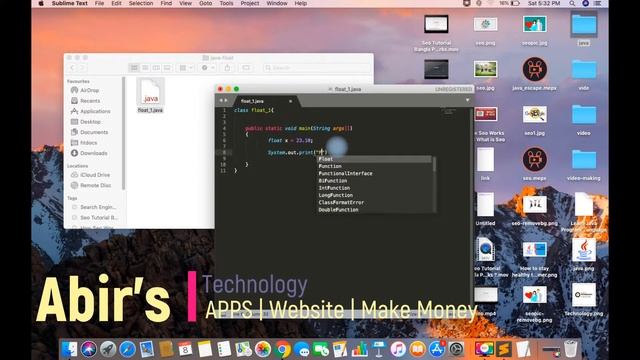Choose Function from the autocomplete list
The width and height of the screenshot is (640, 360).
(x=374, y=166)
